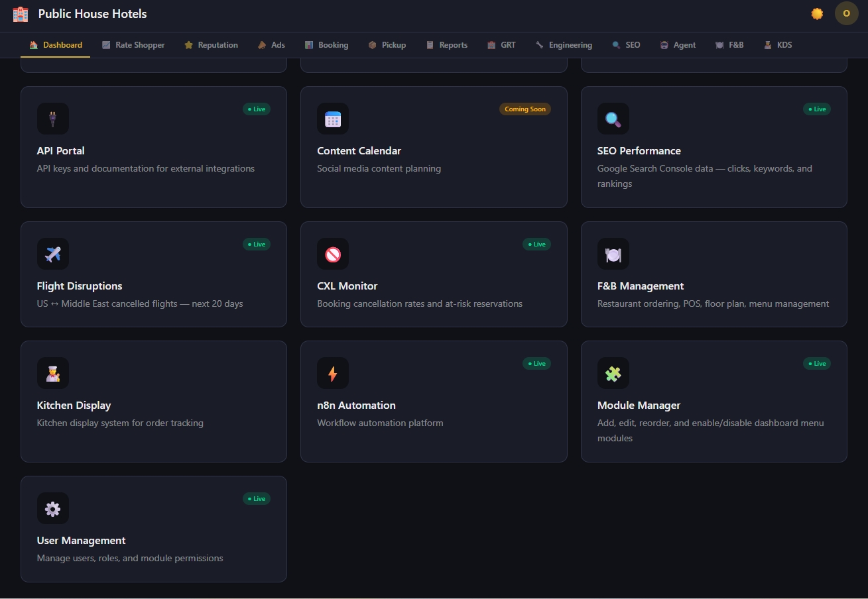The height and width of the screenshot is (599, 868).
Task: Click the Live badge on n8n Automation
Action: point(536,364)
